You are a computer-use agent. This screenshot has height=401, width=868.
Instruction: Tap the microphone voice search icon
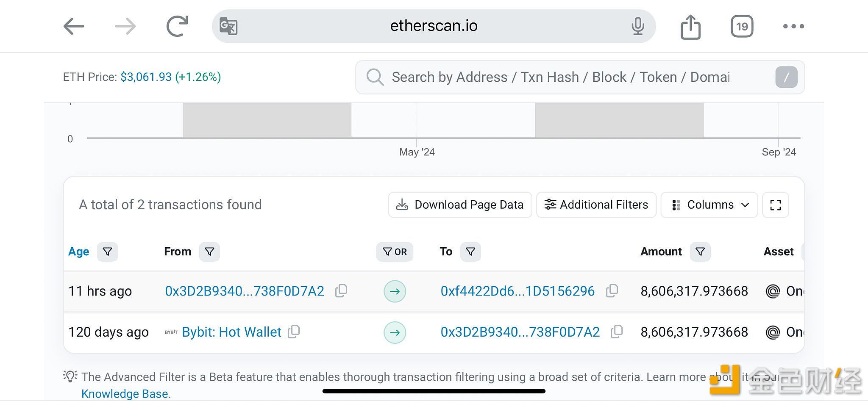pos(638,26)
